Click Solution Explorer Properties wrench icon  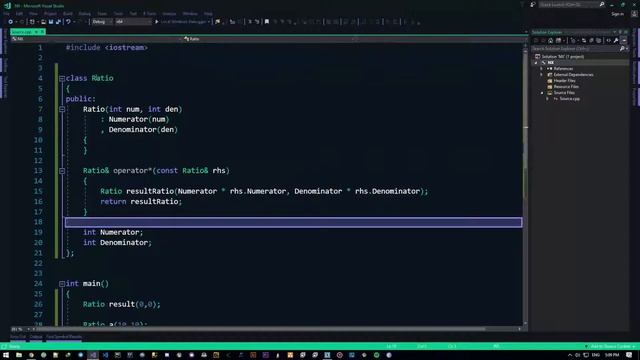[616, 40]
